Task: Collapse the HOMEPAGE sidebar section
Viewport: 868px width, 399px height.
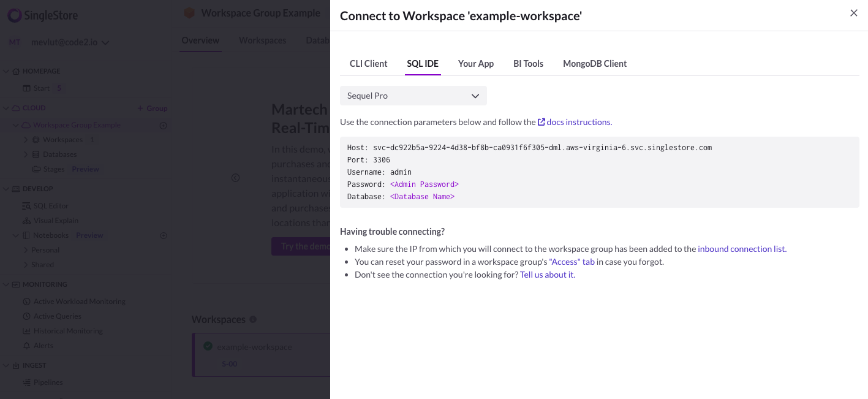Action: pyautogui.click(x=6, y=71)
